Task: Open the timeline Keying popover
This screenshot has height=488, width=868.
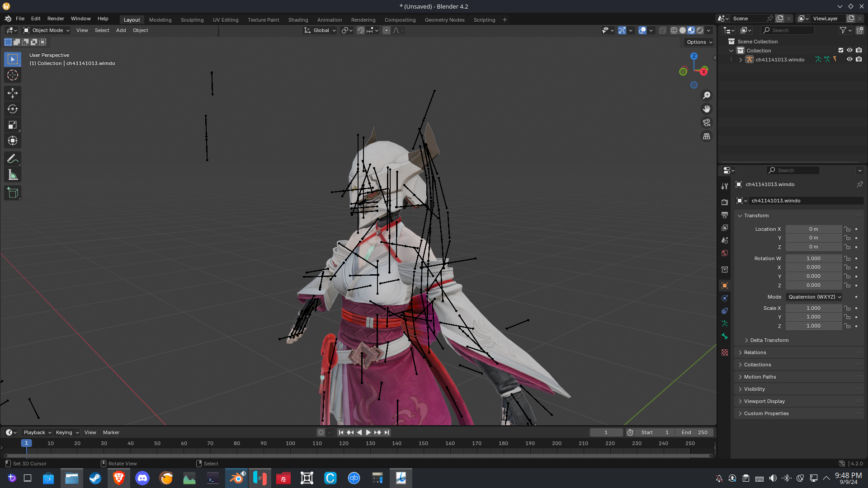Action: pyautogui.click(x=67, y=432)
